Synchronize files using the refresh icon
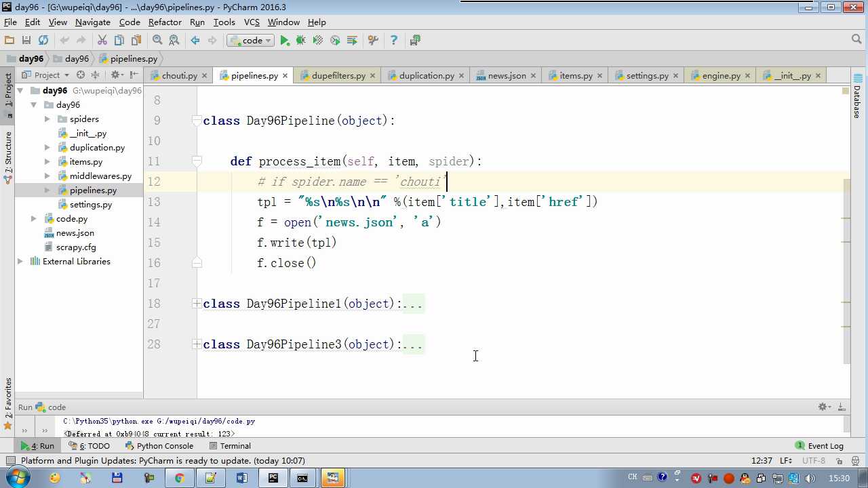Viewport: 868px width, 488px height. click(43, 41)
